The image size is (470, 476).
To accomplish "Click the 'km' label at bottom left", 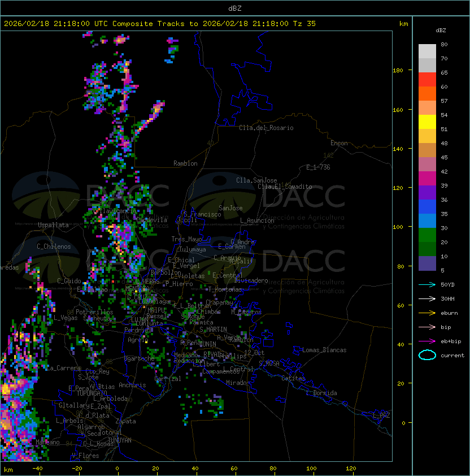I will (8, 470).
